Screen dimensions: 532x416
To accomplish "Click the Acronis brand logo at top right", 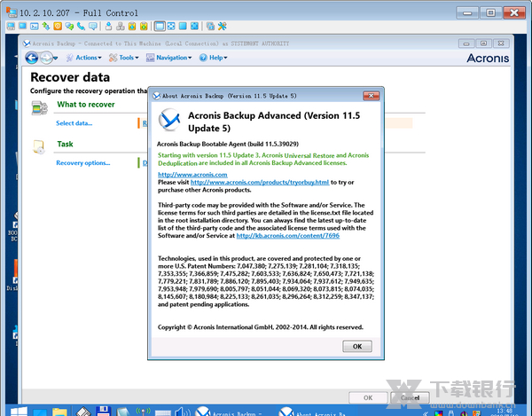I will [488, 58].
